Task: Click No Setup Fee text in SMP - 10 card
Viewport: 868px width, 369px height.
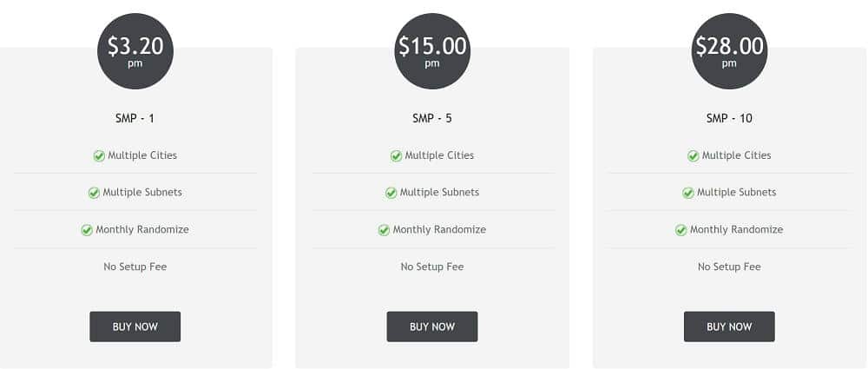Action: point(729,267)
